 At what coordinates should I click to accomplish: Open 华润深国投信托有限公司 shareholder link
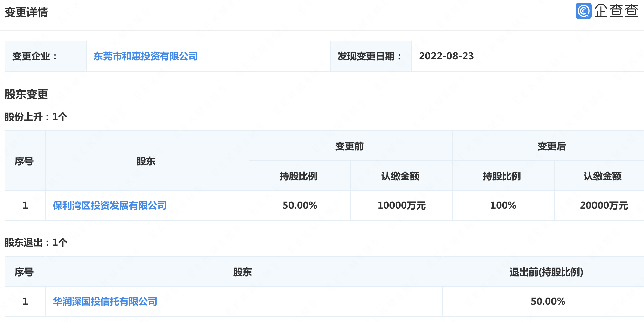[x=105, y=301]
